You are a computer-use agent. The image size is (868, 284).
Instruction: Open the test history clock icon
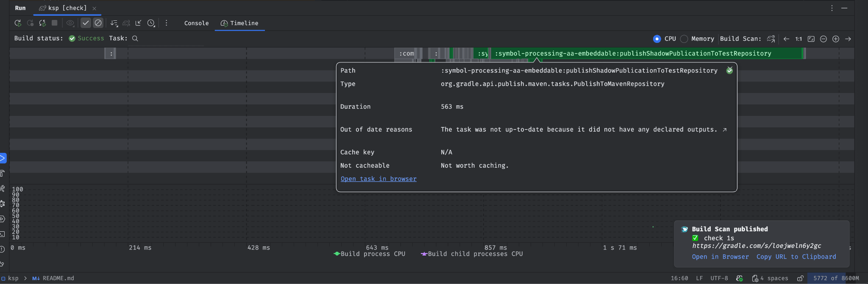[151, 23]
